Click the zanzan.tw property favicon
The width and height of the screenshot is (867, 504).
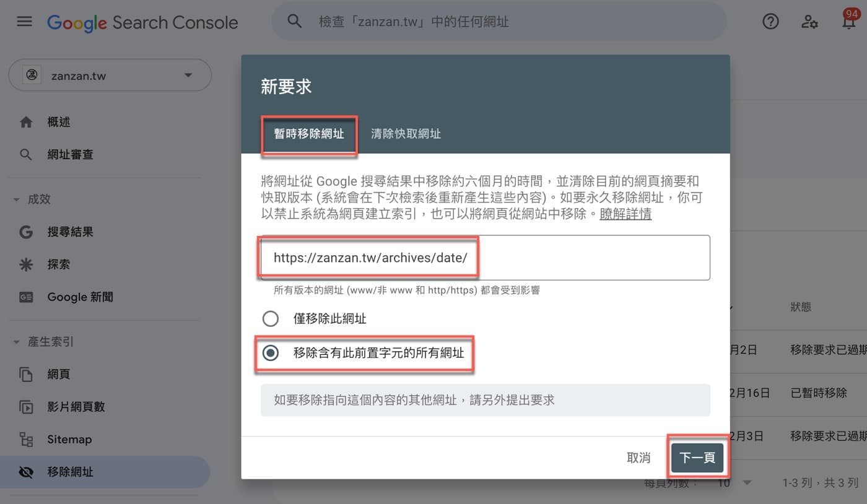[32, 76]
